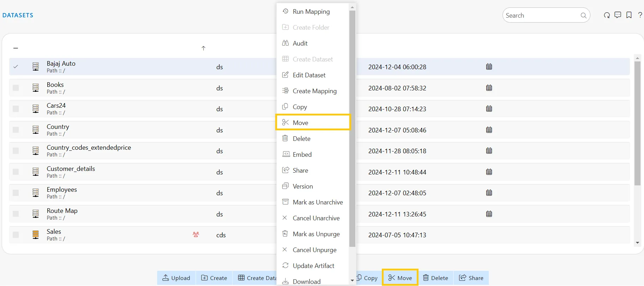This screenshot has height=286, width=644.
Task: Click the Copy button in bottom toolbar
Action: tap(369, 278)
